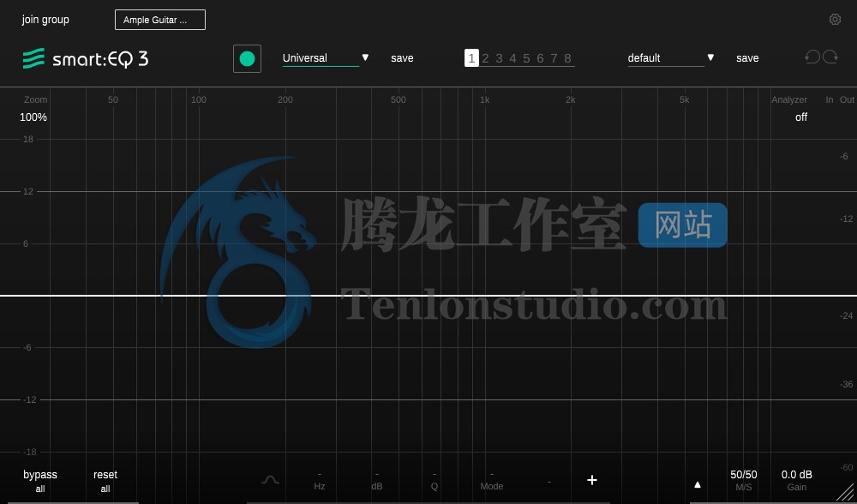Toggle the In analyzer display

831,99
